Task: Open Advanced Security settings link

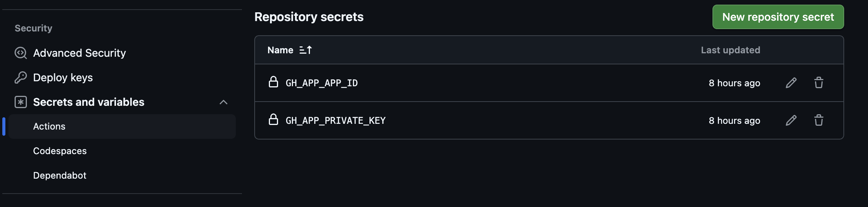Action: (80, 53)
